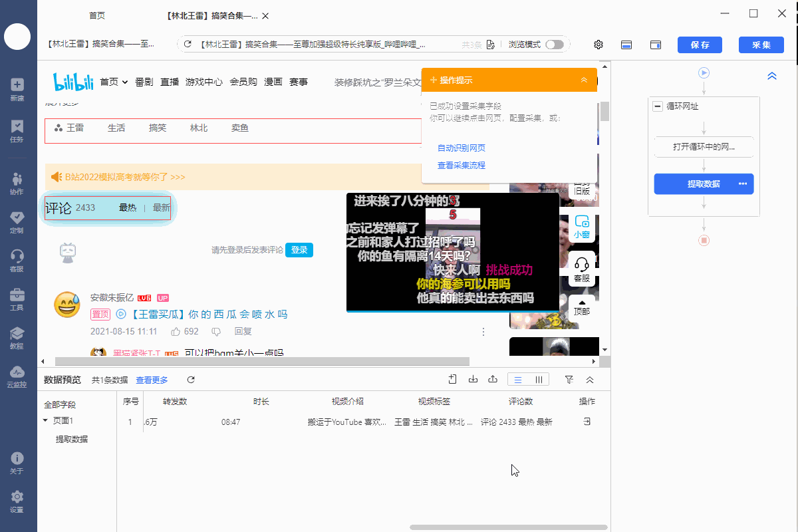Click the 自动识别网页 link

[x=462, y=148]
